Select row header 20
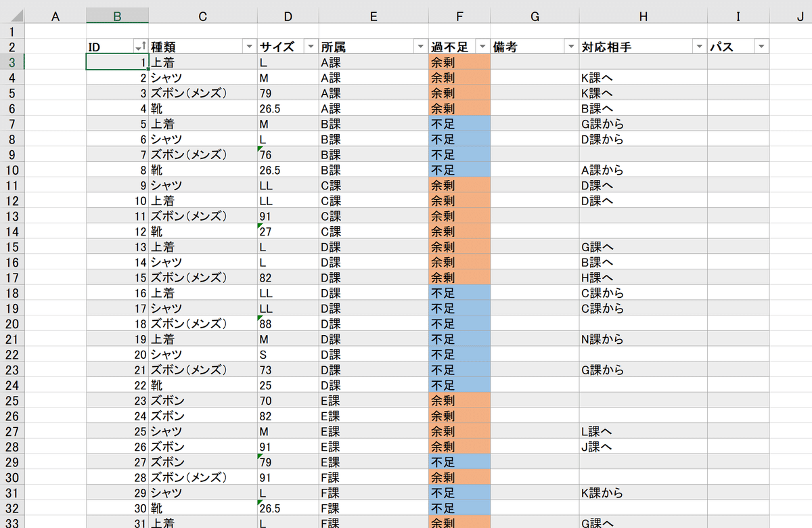Screen dimensions: 812x528 click(12, 324)
